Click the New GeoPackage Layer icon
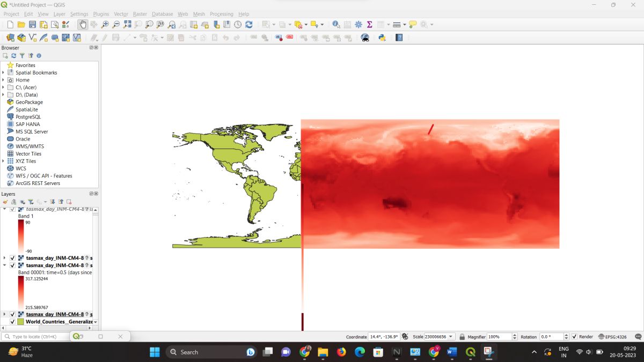 click(21, 38)
